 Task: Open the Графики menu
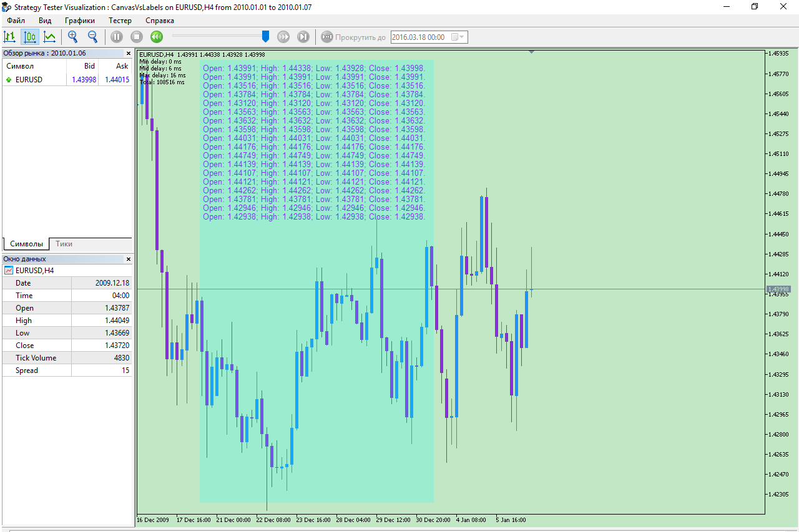80,21
